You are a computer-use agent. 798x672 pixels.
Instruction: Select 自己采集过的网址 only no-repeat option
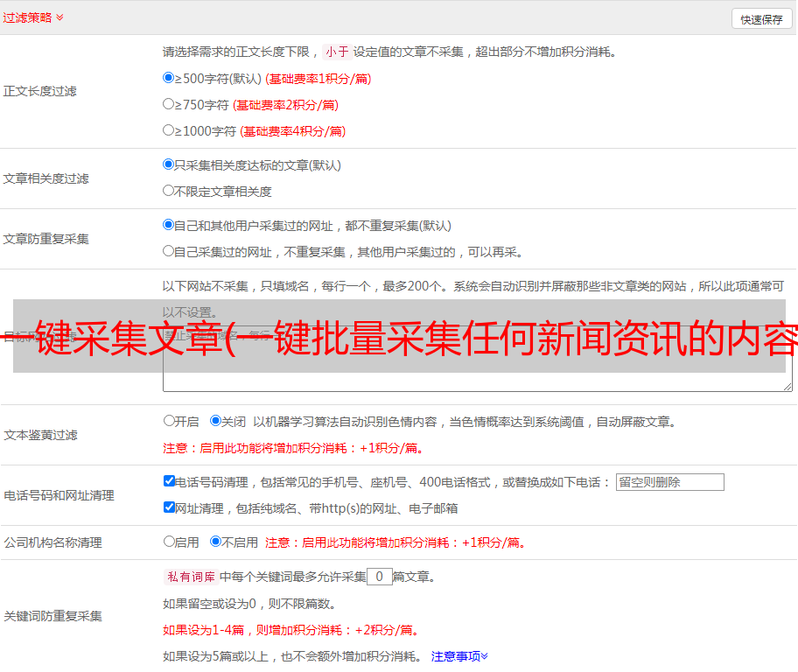(169, 251)
